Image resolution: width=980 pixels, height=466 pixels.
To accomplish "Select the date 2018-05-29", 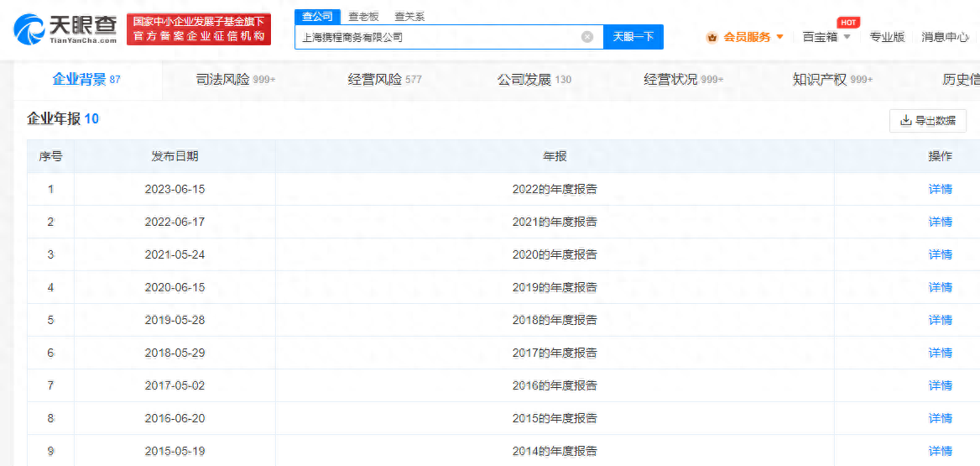I will click(x=175, y=353).
